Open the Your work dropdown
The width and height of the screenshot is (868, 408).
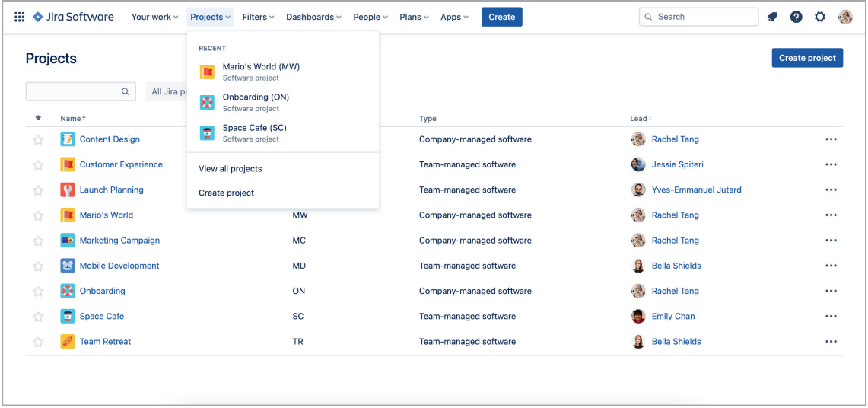(x=155, y=18)
